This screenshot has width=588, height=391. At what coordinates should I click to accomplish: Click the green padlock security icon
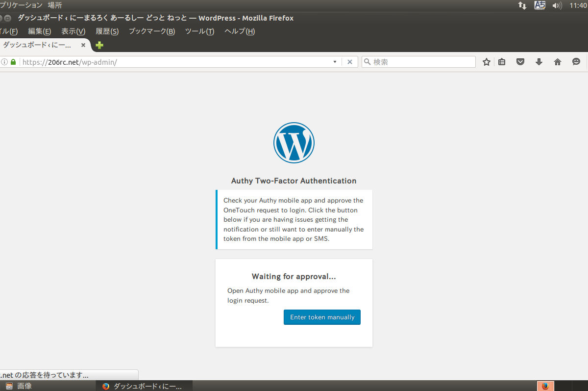(x=13, y=62)
